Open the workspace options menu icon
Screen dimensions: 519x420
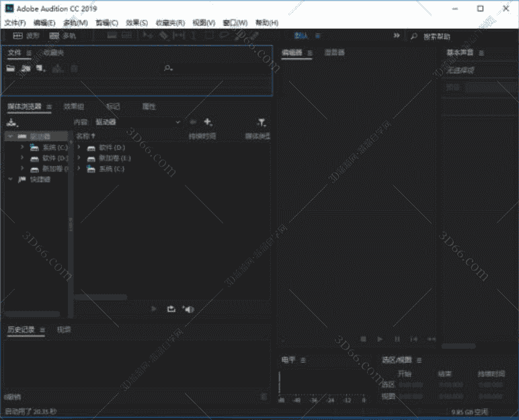pyautogui.click(x=318, y=36)
